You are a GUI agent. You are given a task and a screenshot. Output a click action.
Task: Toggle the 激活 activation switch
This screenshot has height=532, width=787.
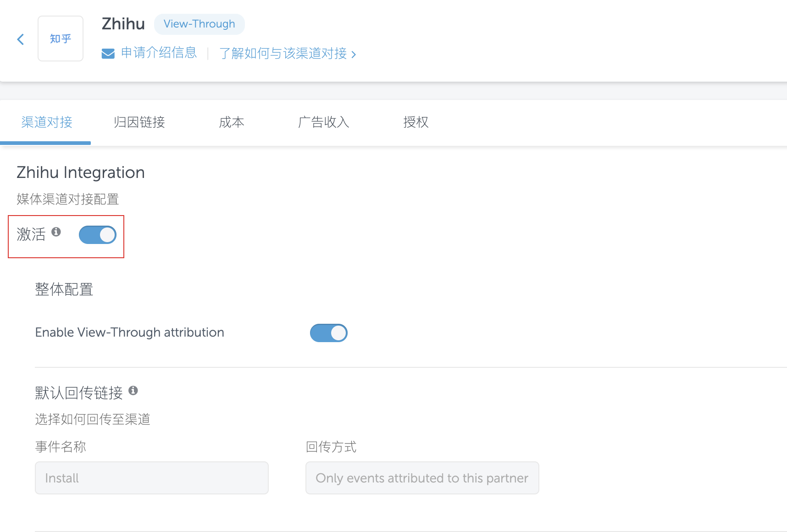click(x=98, y=235)
